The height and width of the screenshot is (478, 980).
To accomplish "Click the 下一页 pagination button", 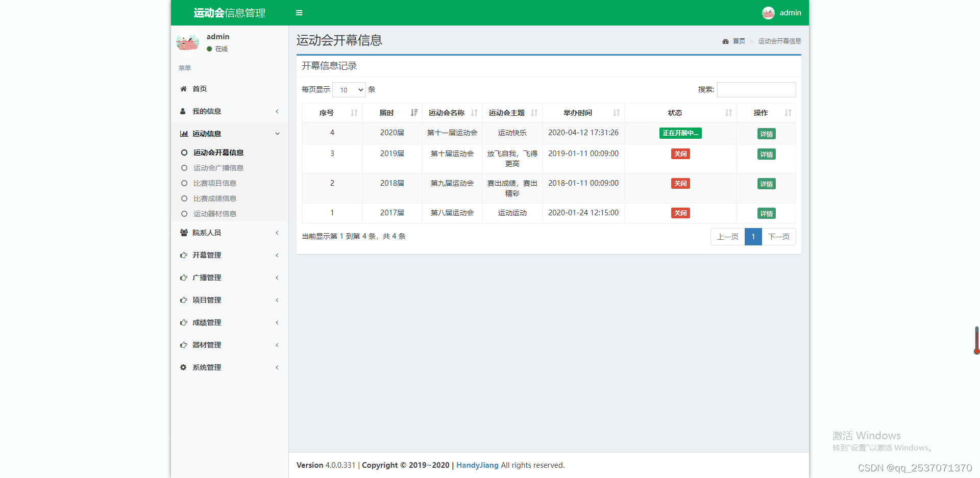I will 779,237.
